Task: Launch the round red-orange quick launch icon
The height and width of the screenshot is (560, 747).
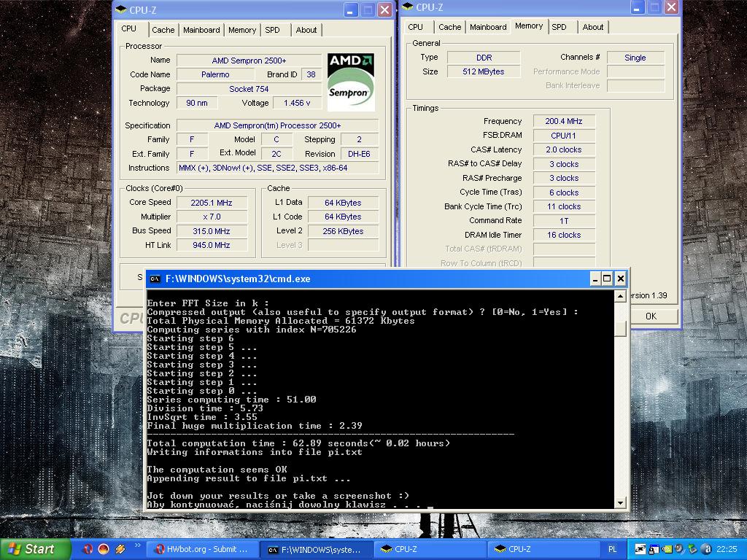Action: [104, 549]
